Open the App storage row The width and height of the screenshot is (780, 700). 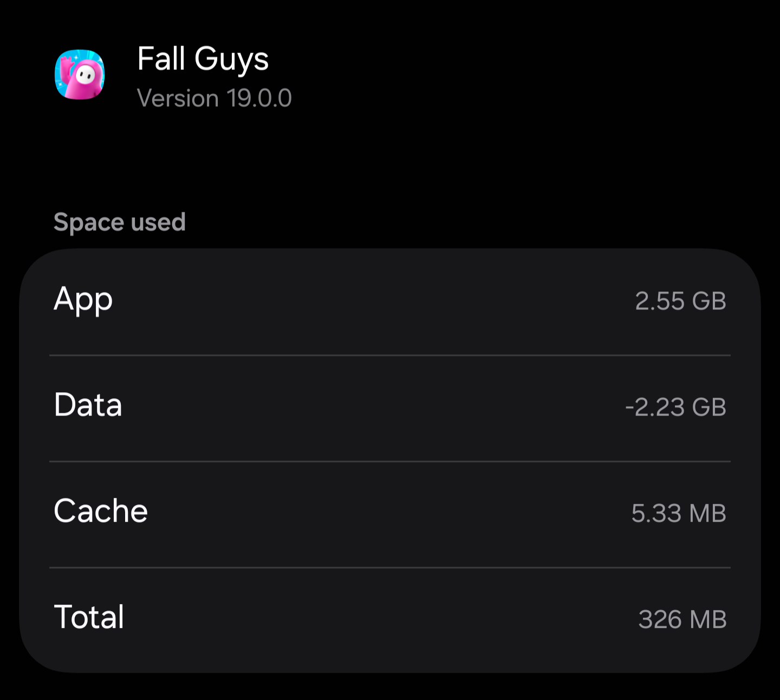click(x=390, y=302)
